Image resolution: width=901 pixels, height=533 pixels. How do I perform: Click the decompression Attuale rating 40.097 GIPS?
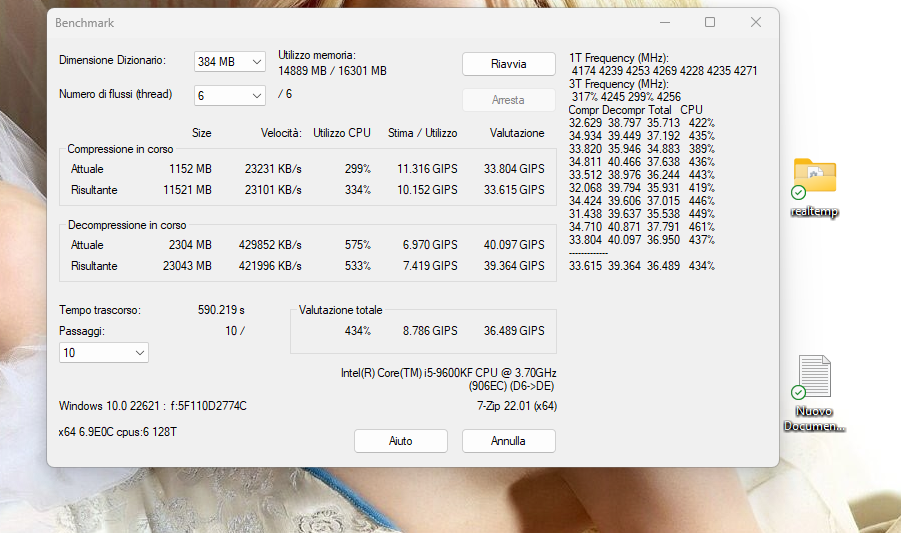pyautogui.click(x=514, y=245)
